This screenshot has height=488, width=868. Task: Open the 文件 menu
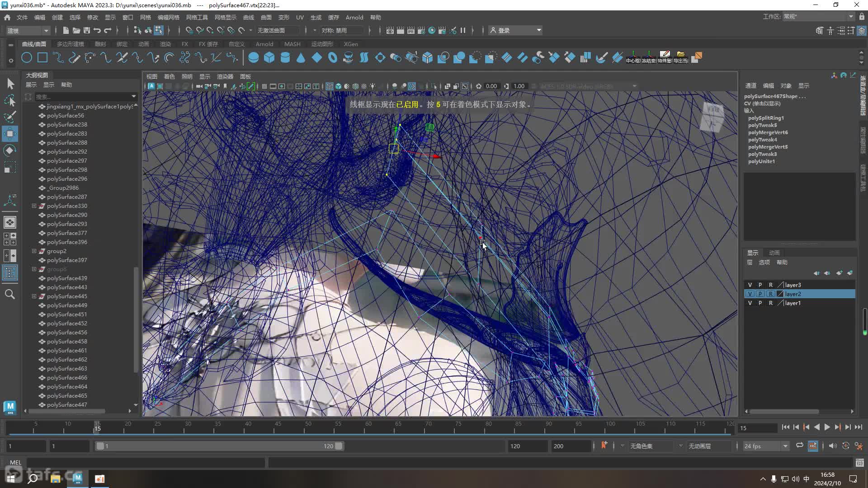pos(22,17)
